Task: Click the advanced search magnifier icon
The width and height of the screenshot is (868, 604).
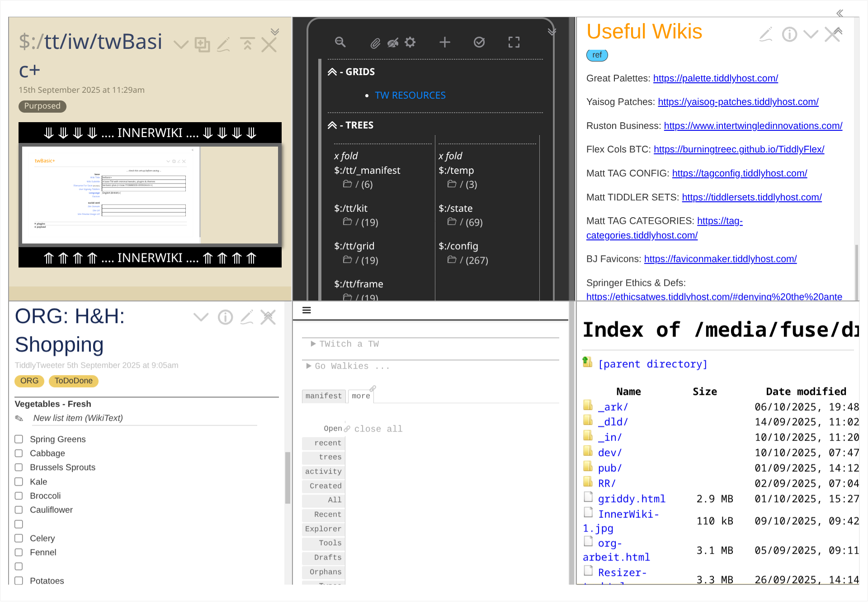Action: point(340,43)
